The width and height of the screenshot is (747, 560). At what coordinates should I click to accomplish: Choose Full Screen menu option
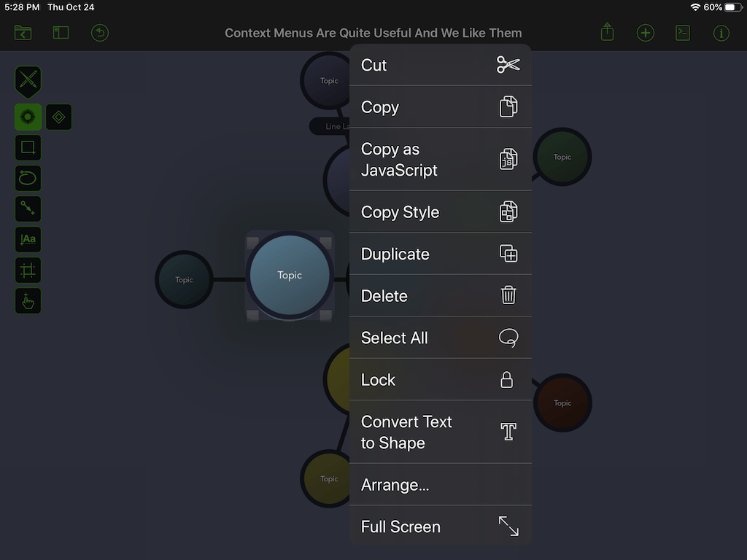point(440,526)
